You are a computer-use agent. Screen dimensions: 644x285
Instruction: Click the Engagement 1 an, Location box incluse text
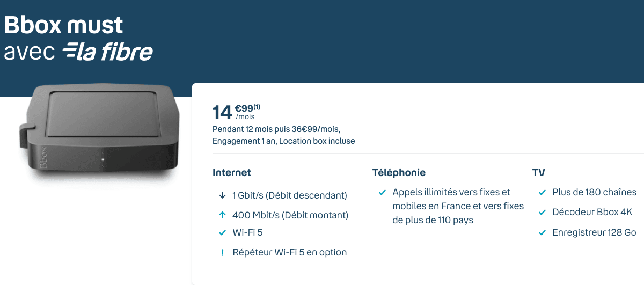(x=284, y=141)
